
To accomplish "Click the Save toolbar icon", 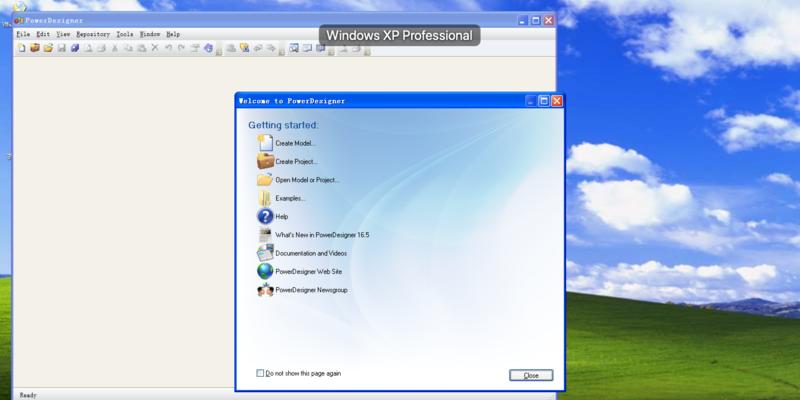I will click(x=62, y=48).
